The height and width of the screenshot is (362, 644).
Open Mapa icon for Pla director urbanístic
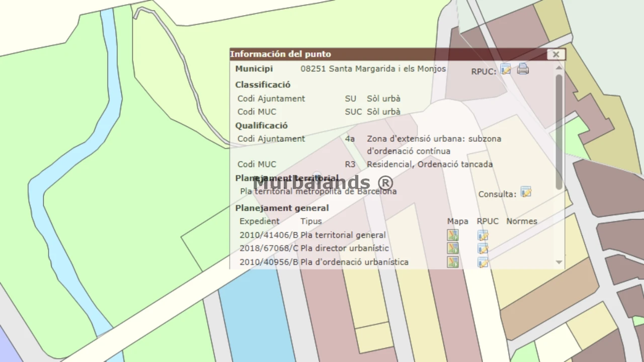pos(453,248)
